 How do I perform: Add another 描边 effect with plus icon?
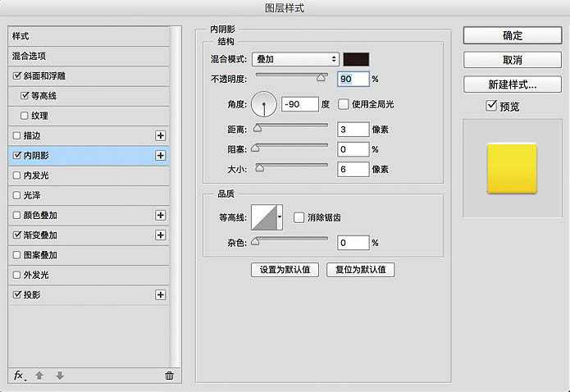pyautogui.click(x=161, y=135)
